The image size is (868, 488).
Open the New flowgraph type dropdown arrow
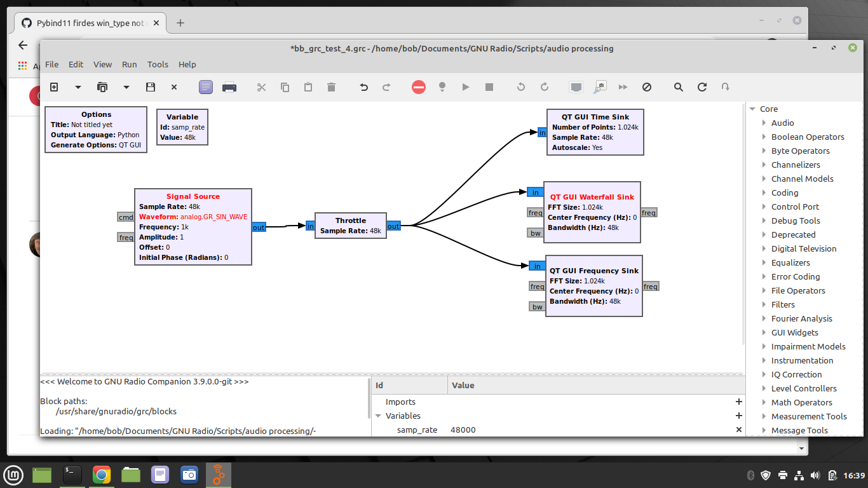[x=78, y=87]
